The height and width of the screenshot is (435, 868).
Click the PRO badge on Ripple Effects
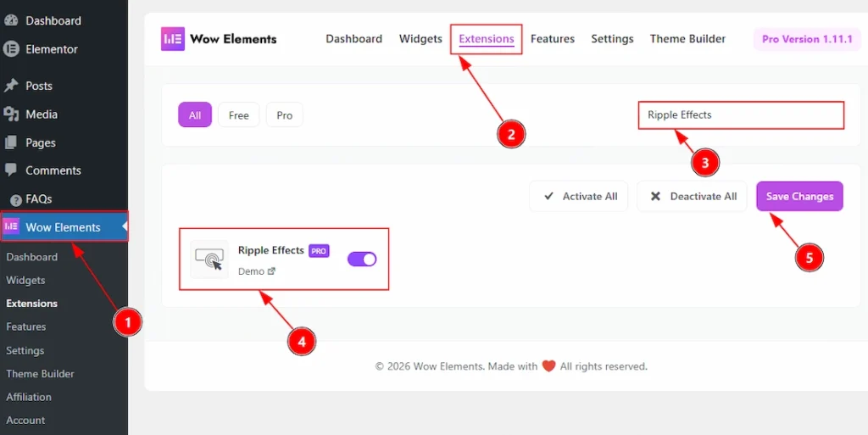[319, 251]
